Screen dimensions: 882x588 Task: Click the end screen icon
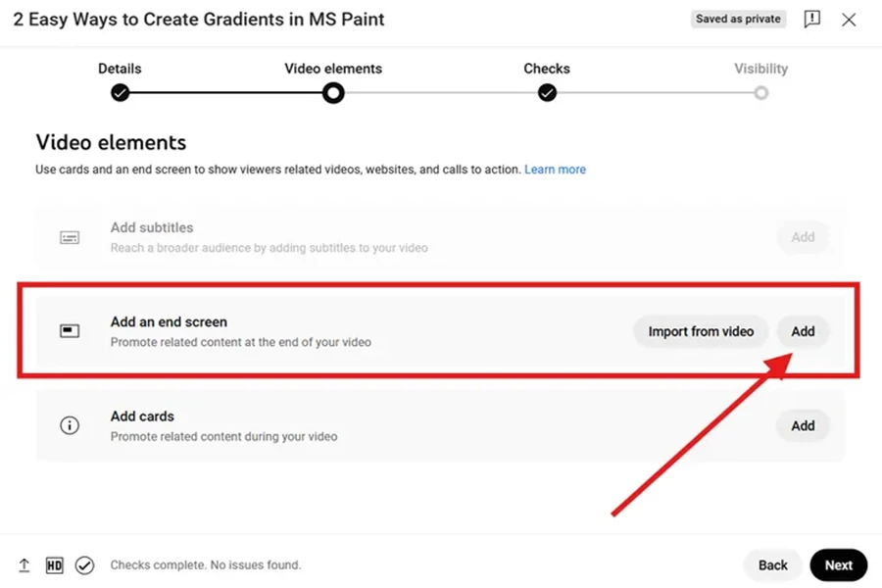[70, 331]
